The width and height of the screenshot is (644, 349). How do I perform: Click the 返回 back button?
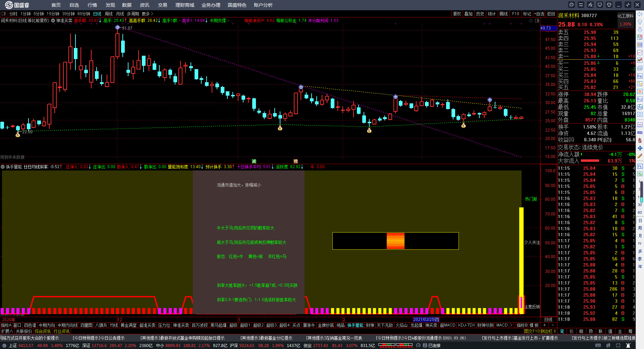click(x=551, y=14)
